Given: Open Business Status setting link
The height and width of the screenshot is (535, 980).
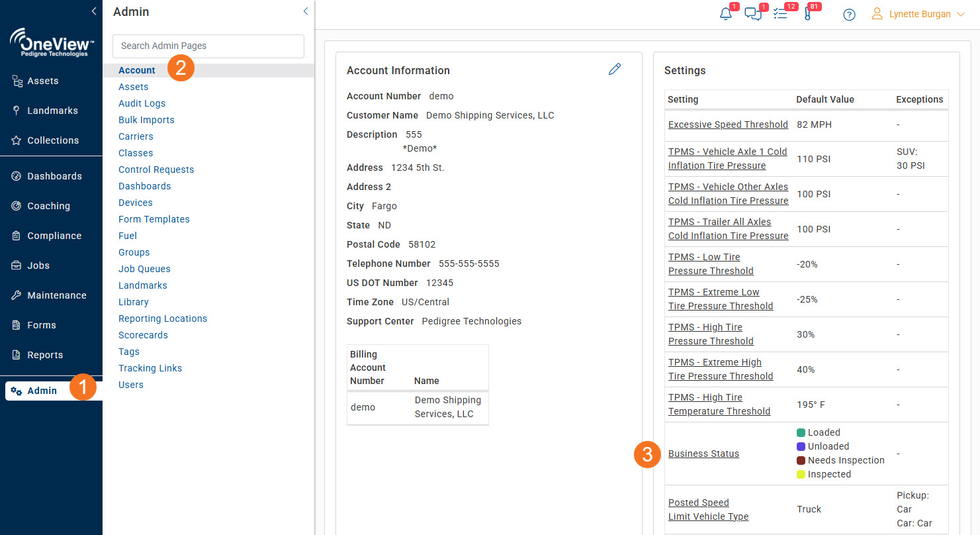Looking at the screenshot, I should point(703,454).
